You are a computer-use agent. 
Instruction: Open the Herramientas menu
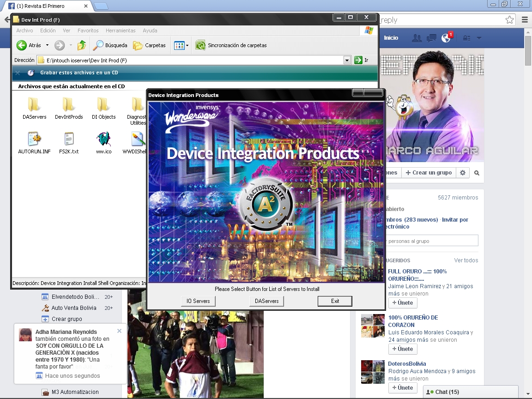click(x=121, y=30)
